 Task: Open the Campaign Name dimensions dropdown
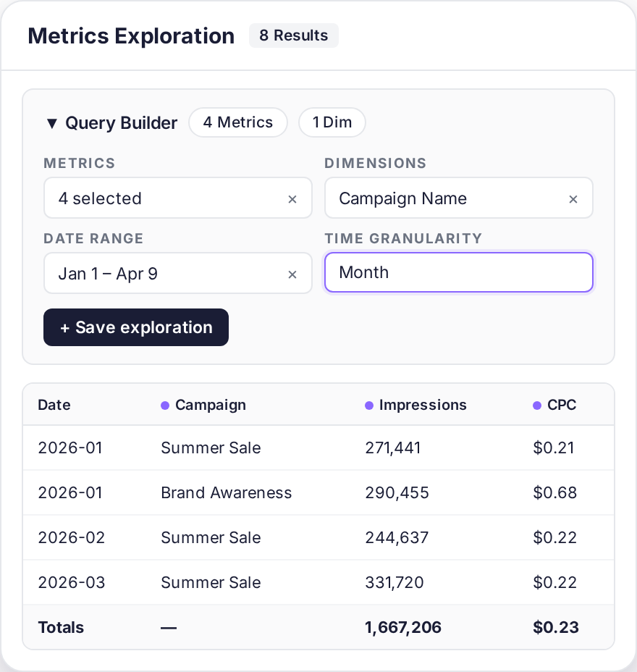point(459,198)
